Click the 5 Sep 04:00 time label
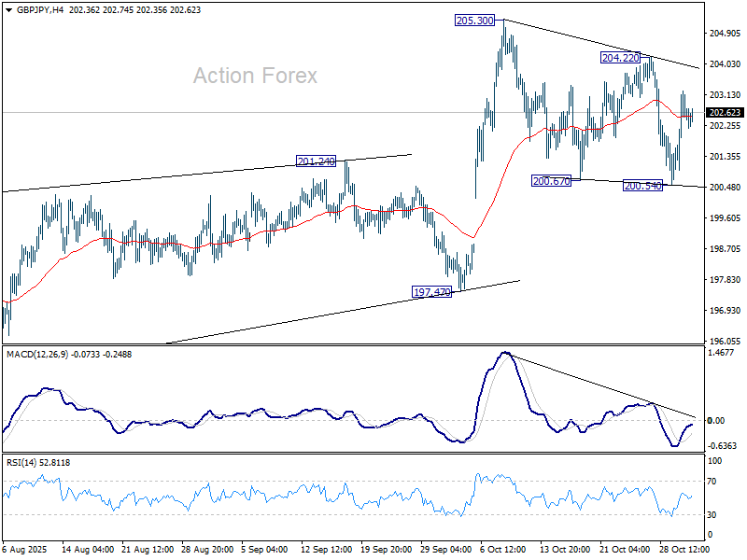The image size is (747, 560). click(264, 550)
